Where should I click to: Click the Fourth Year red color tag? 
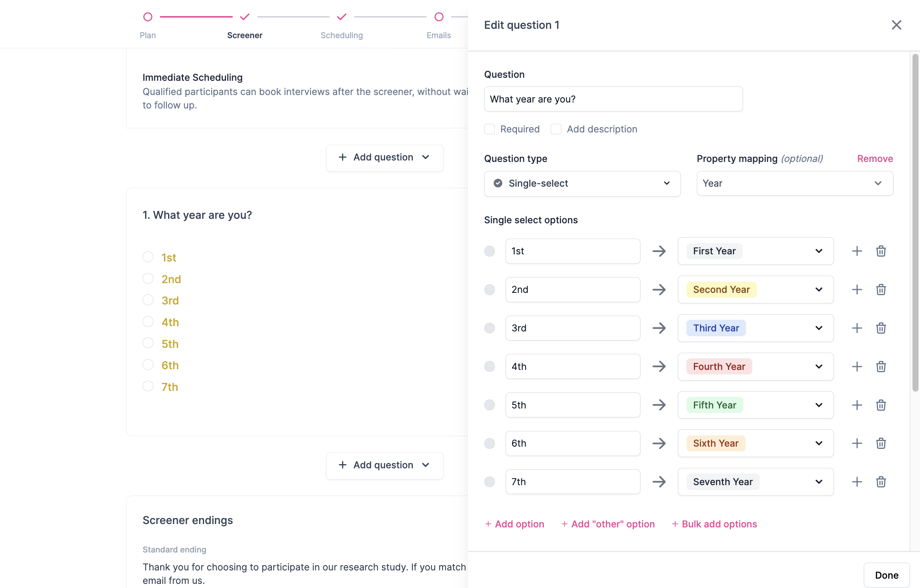point(719,367)
